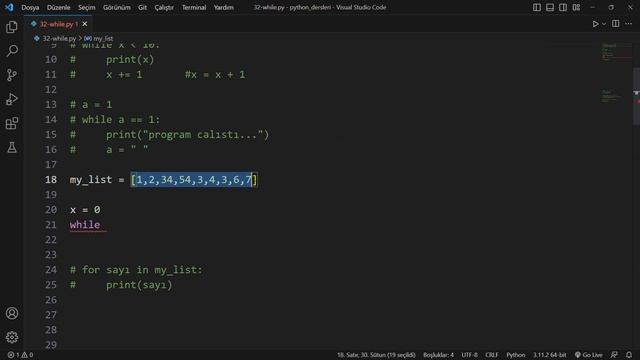Screen dimensions: 640x360
Task: Open the Explorer view in activity bar
Action: pyautogui.click(x=12, y=27)
